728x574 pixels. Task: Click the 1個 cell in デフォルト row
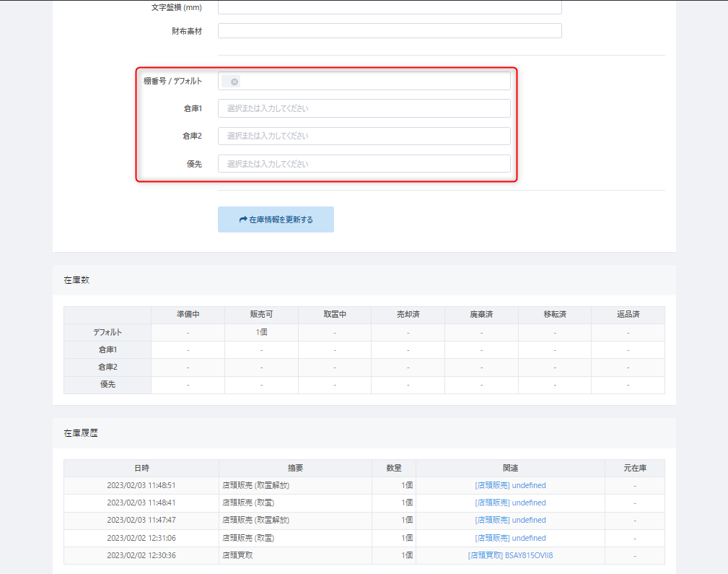pos(261,332)
